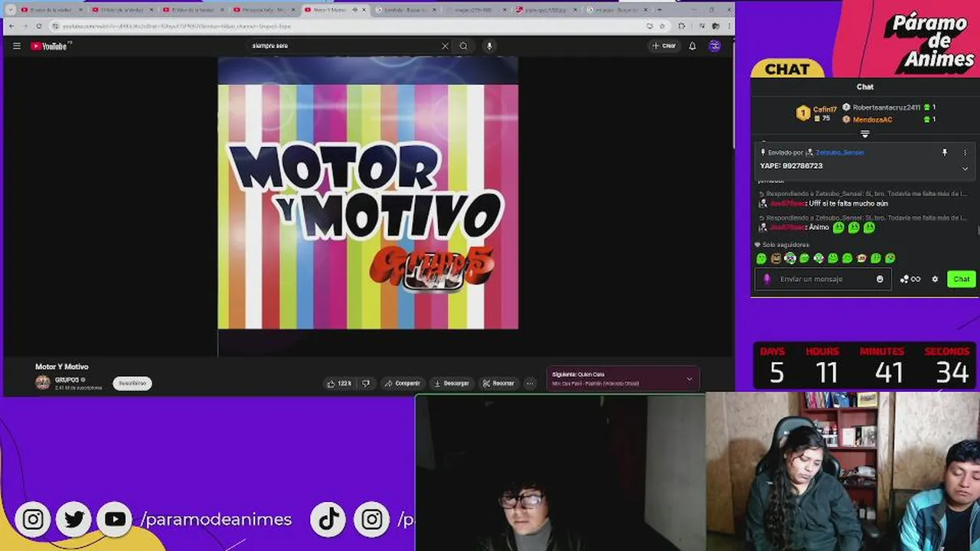Focus the 'Enviar un mensaje' chat box
Screen dimensions: 980x551
[x=823, y=279]
